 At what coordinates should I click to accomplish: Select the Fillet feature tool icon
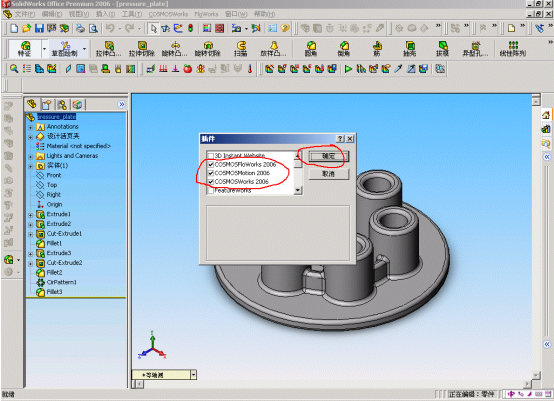(311, 48)
